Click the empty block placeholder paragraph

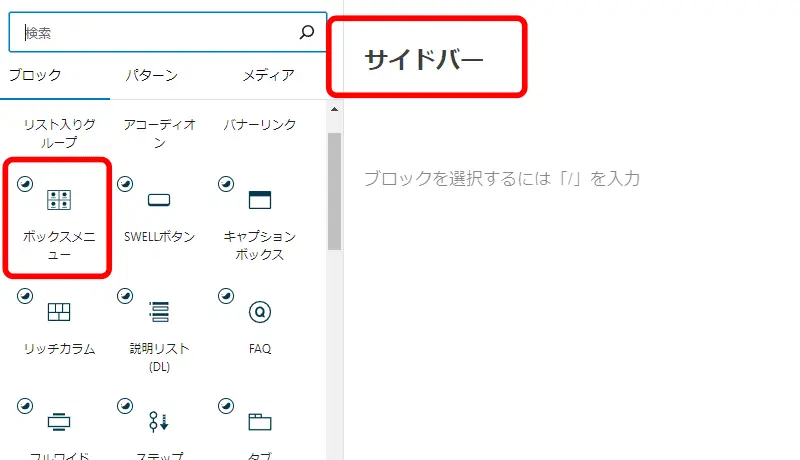coord(502,178)
